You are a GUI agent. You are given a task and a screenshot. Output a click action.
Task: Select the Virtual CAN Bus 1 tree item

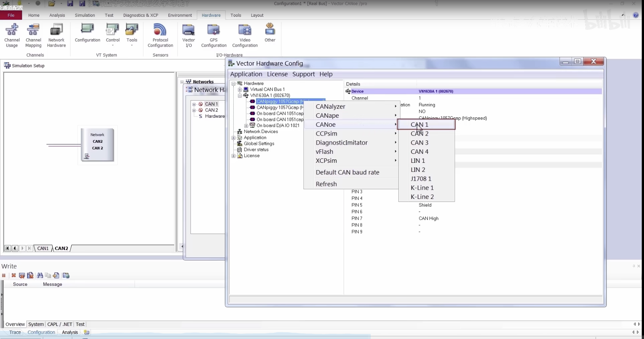tap(267, 89)
